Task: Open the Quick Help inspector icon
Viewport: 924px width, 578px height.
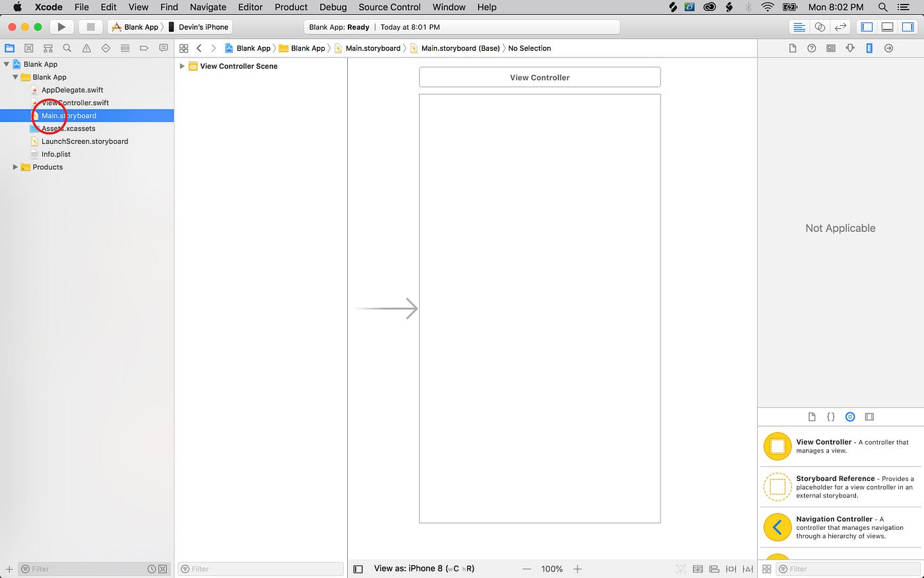Action: pyautogui.click(x=812, y=48)
